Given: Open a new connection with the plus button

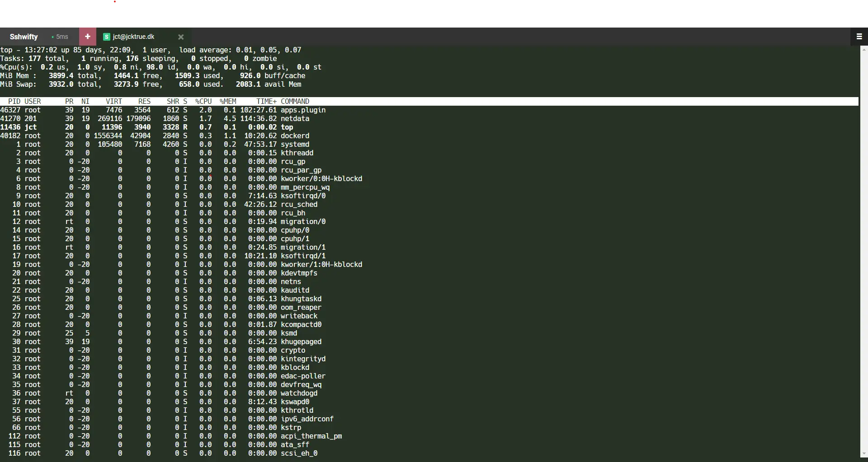Looking at the screenshot, I should tap(88, 37).
